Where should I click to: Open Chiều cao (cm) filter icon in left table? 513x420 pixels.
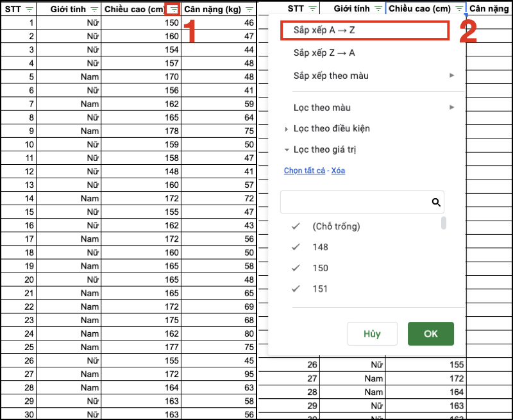[x=174, y=10]
